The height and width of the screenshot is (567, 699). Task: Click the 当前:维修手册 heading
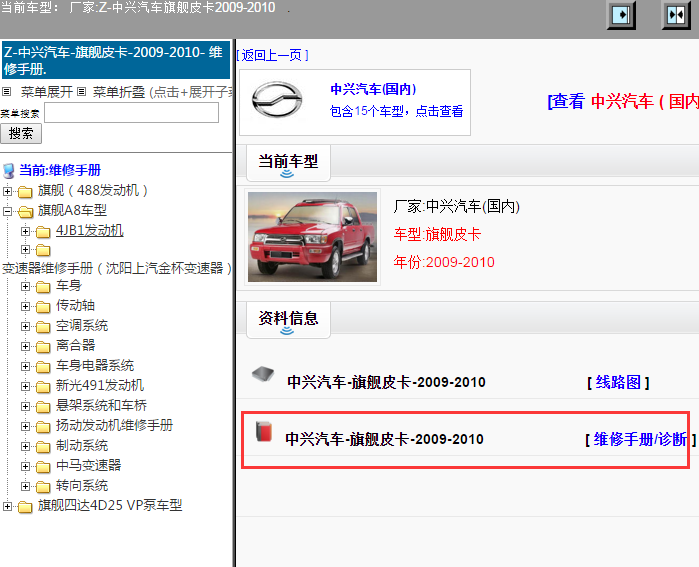pos(60,170)
